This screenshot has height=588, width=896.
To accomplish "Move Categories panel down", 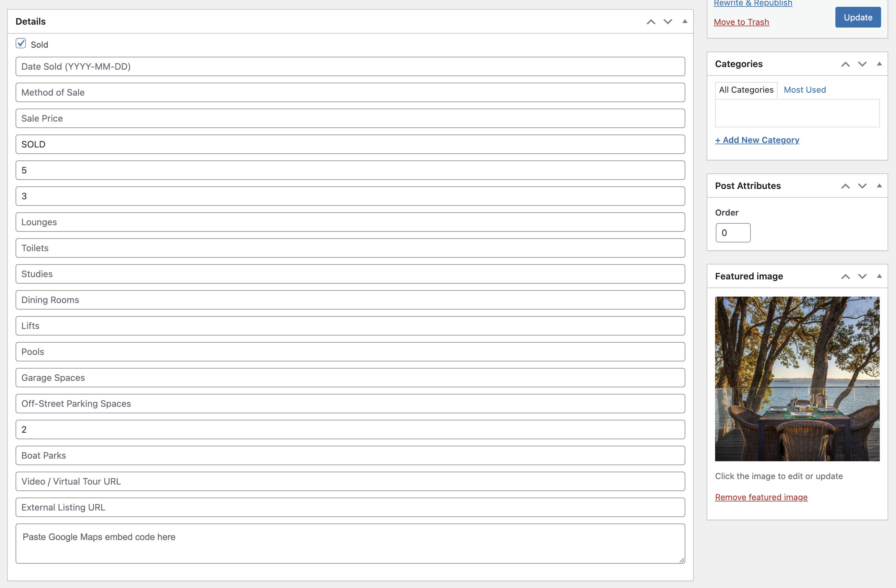I will coord(863,65).
